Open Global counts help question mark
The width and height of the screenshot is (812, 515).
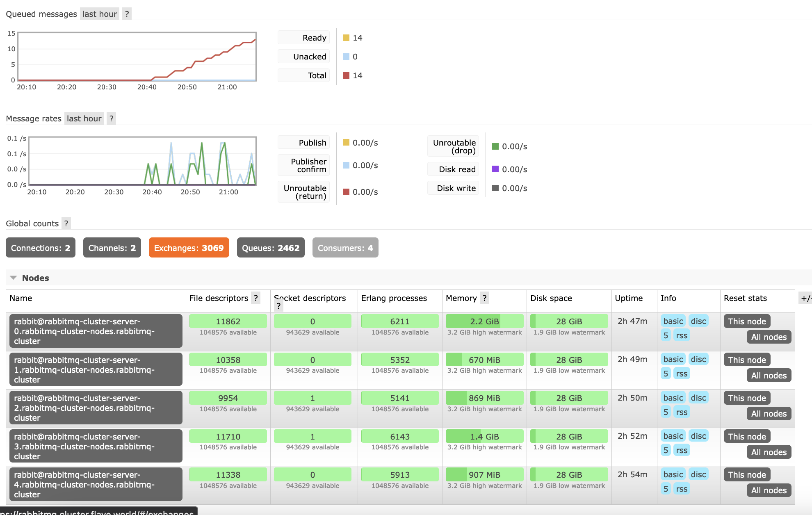click(66, 223)
